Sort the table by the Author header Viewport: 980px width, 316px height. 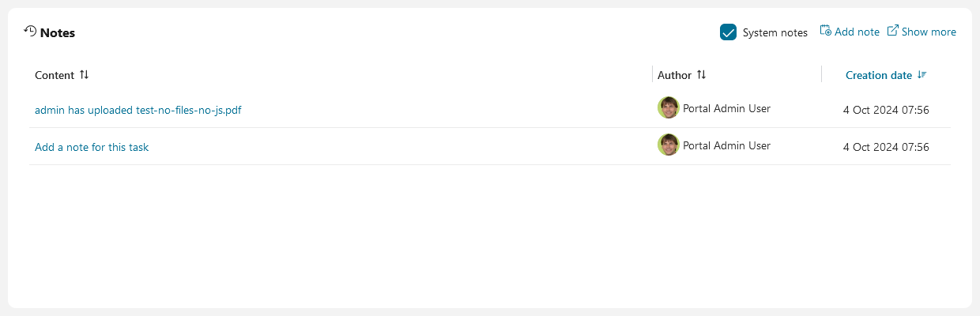point(674,75)
